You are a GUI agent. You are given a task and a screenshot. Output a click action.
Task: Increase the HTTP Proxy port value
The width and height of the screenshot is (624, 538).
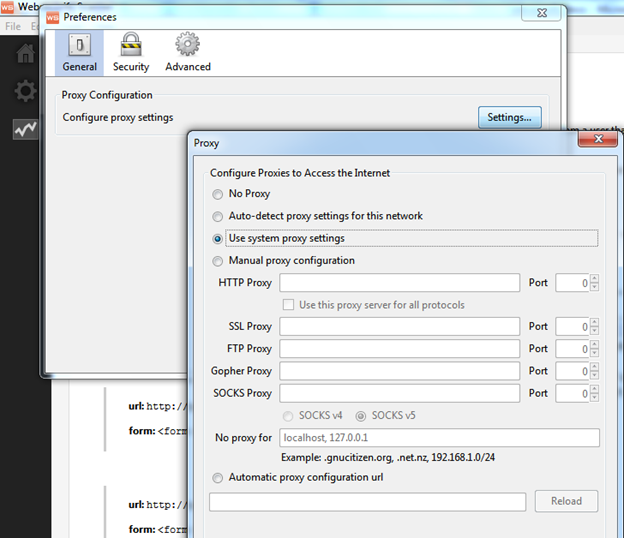[x=594, y=279]
